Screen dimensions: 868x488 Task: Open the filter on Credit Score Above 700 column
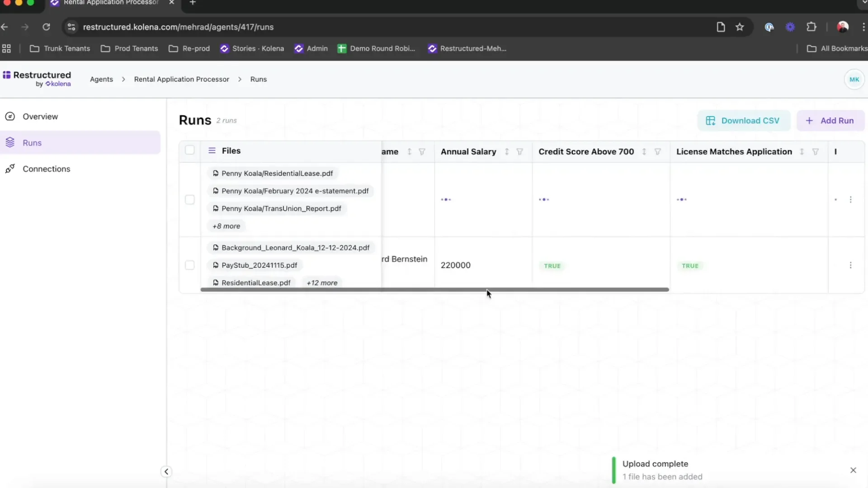tap(658, 152)
